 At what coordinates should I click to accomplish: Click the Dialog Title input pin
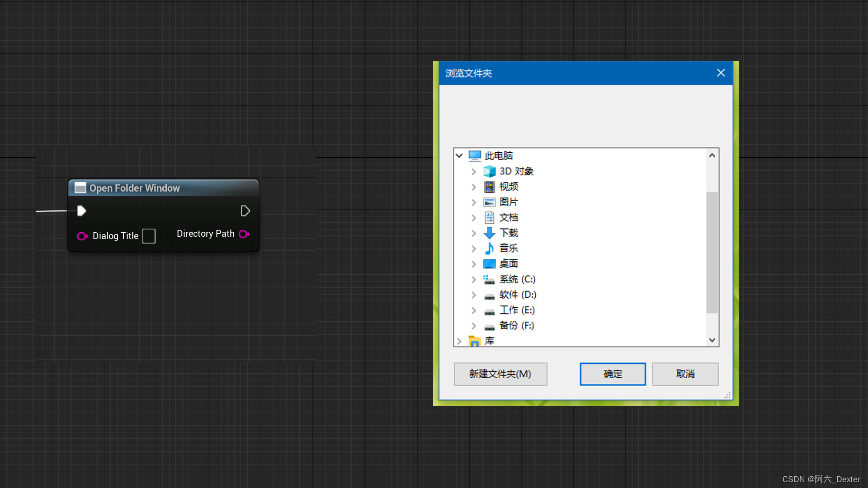pos(82,236)
